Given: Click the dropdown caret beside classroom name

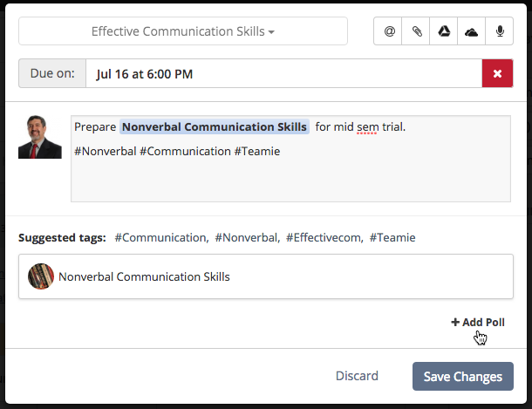Looking at the screenshot, I should [271, 32].
